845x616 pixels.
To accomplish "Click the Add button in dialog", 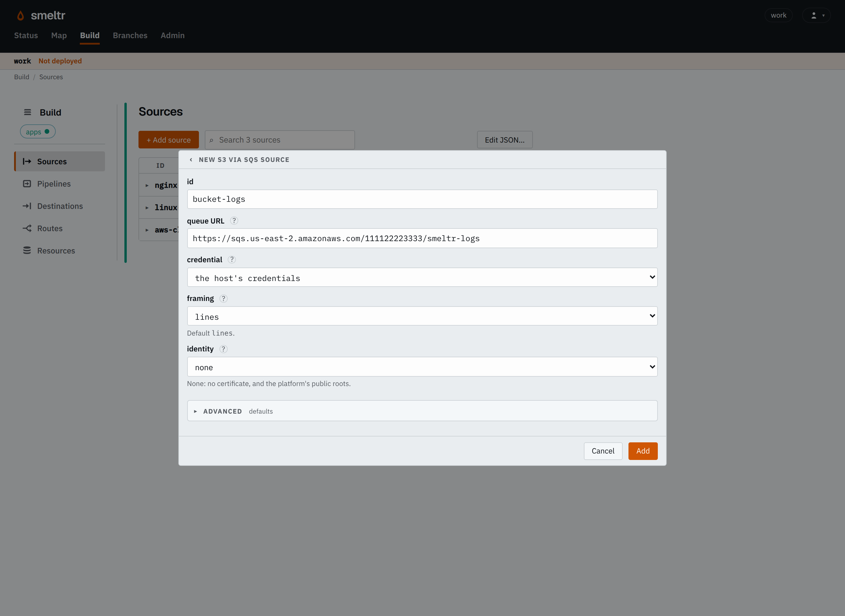I will [x=643, y=451].
